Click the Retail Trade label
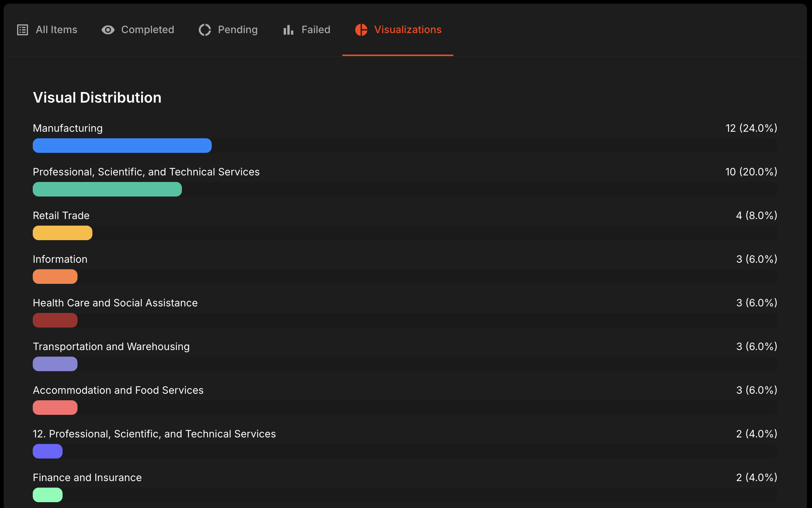Screen dimensions: 812x508 [61, 215]
